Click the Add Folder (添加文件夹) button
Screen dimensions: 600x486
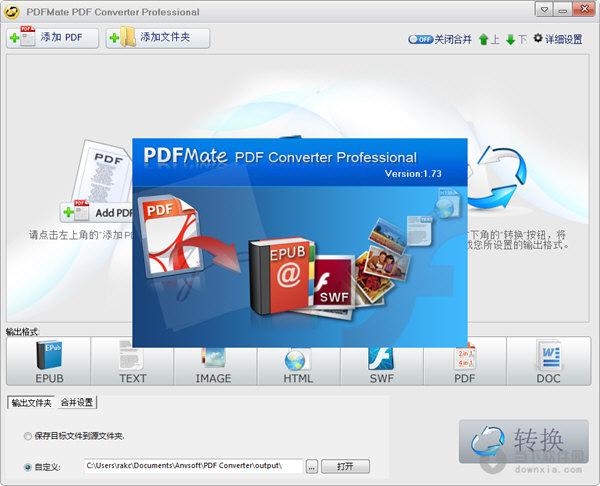[x=158, y=38]
